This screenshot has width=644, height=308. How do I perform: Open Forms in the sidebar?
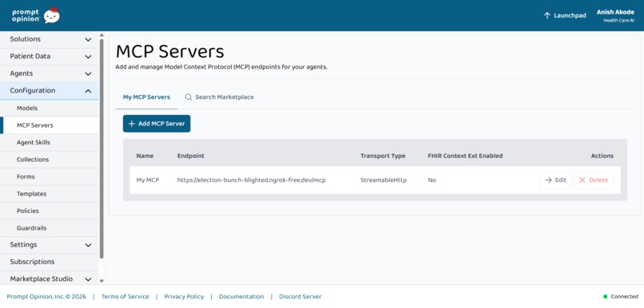50,177
